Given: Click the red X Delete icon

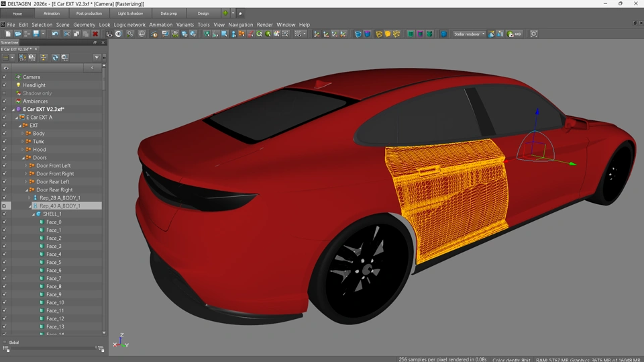Looking at the screenshot, I should (x=95, y=34).
